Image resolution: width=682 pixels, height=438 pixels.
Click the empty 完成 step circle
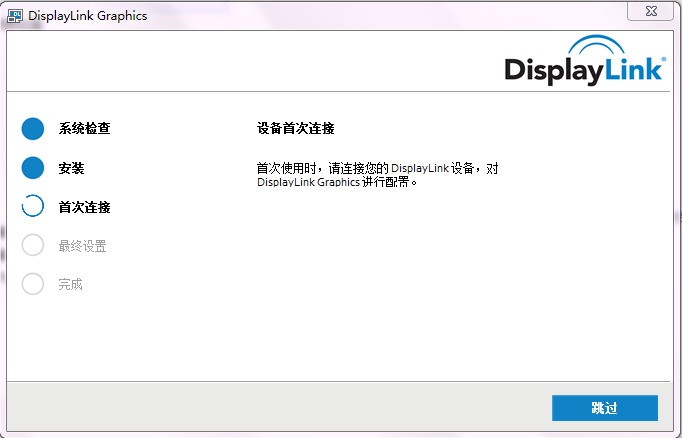pyautogui.click(x=33, y=284)
